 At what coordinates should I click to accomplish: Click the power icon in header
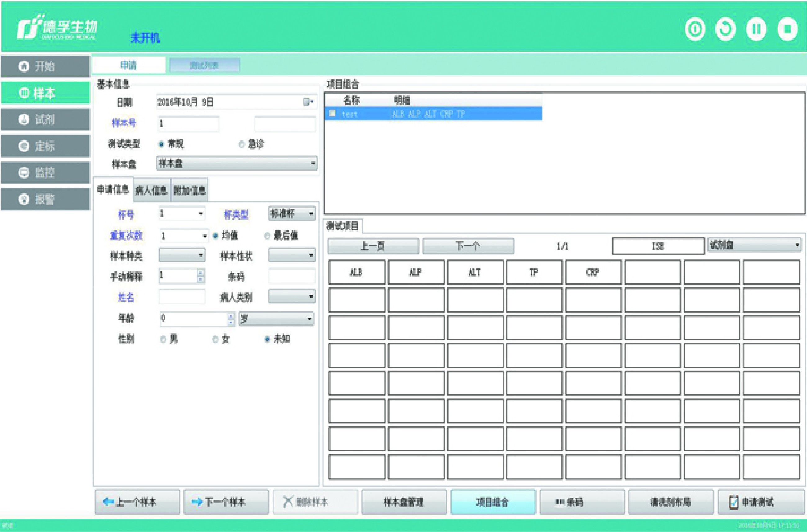tap(695, 29)
